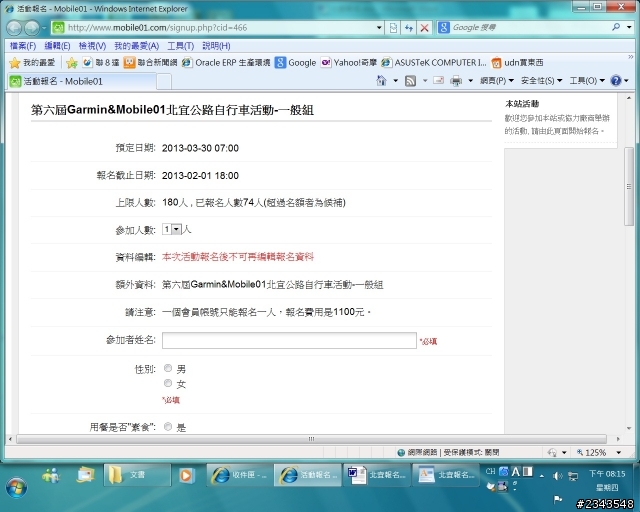Select the 女 radio button
This screenshot has height=512, width=640.
[168, 383]
